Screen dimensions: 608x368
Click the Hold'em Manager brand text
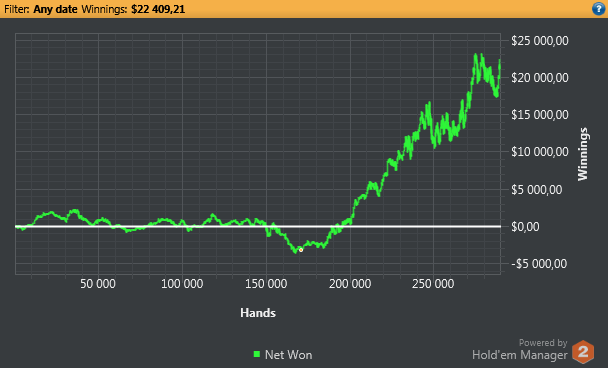point(520,355)
